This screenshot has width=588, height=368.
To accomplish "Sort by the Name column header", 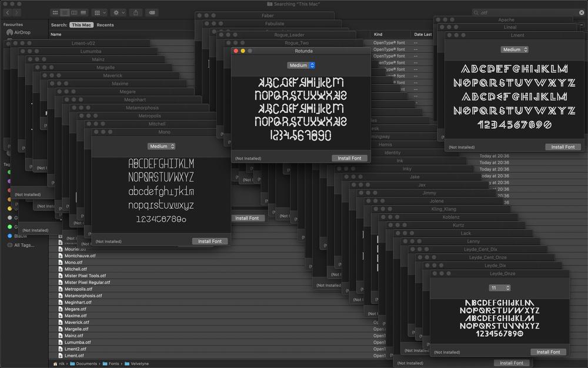I will coord(56,35).
